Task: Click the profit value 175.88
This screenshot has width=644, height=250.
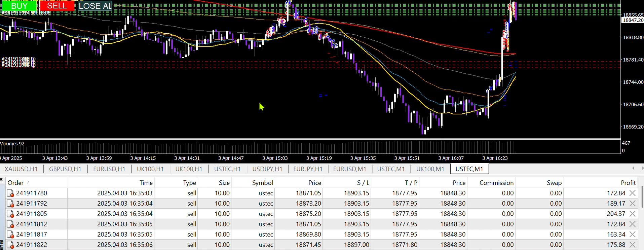Action: [x=616, y=245]
